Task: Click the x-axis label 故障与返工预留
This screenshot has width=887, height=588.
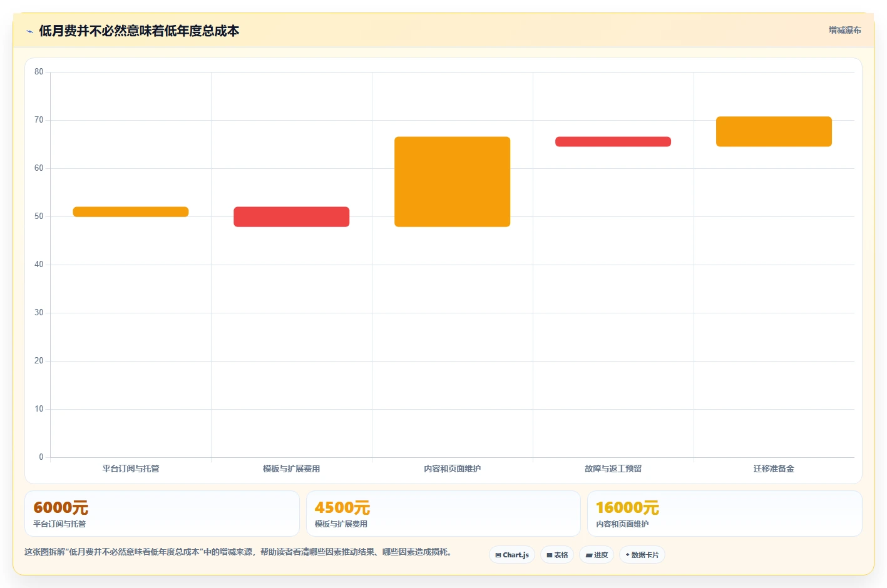Action: point(613,469)
